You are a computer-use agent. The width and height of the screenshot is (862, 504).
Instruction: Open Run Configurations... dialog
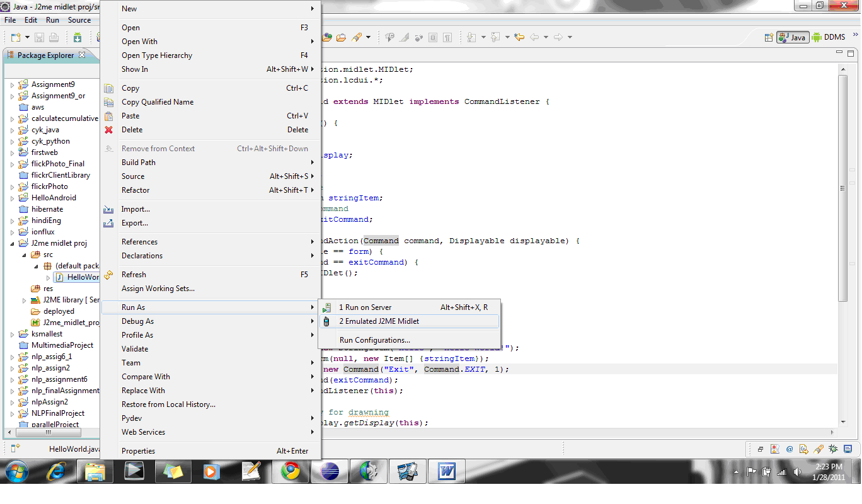[x=374, y=340]
